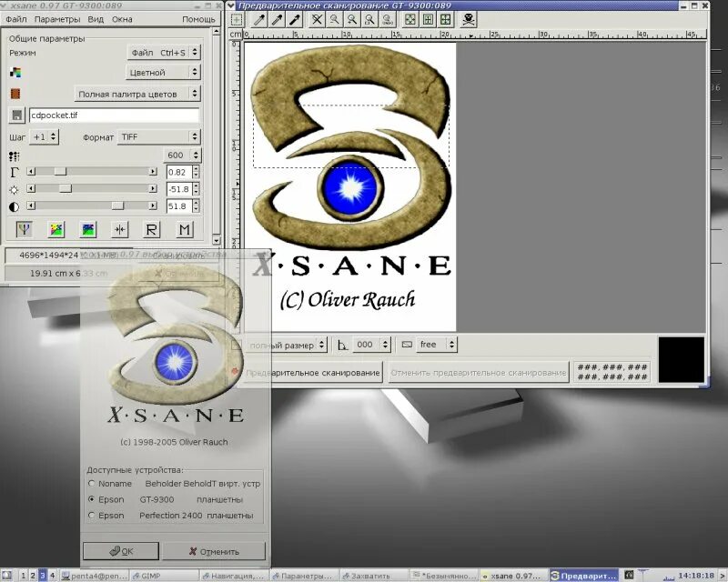The width and height of the screenshot is (728, 582).
Task: Click the contrast slider track
Action: pos(92,206)
